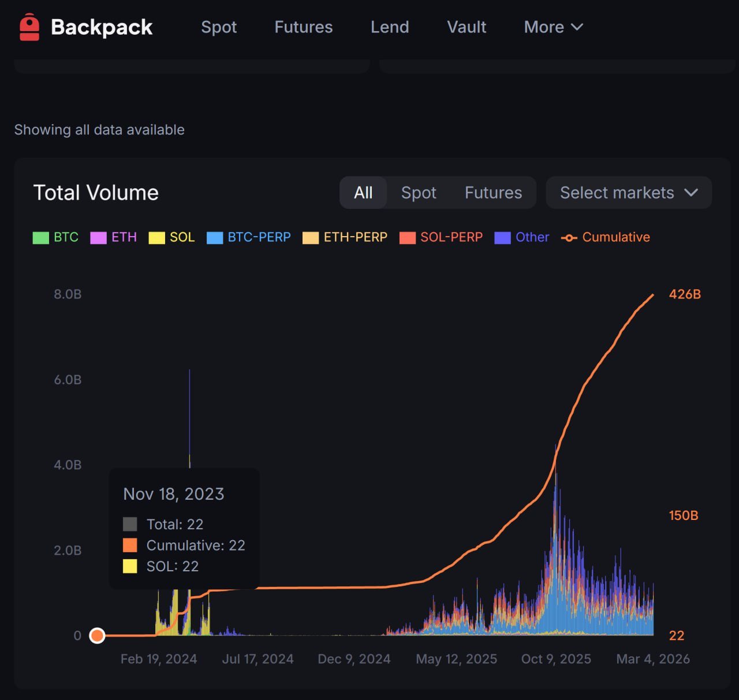Toggle the yellow SOL legend swatch
The width and height of the screenshot is (739, 700).
156,238
